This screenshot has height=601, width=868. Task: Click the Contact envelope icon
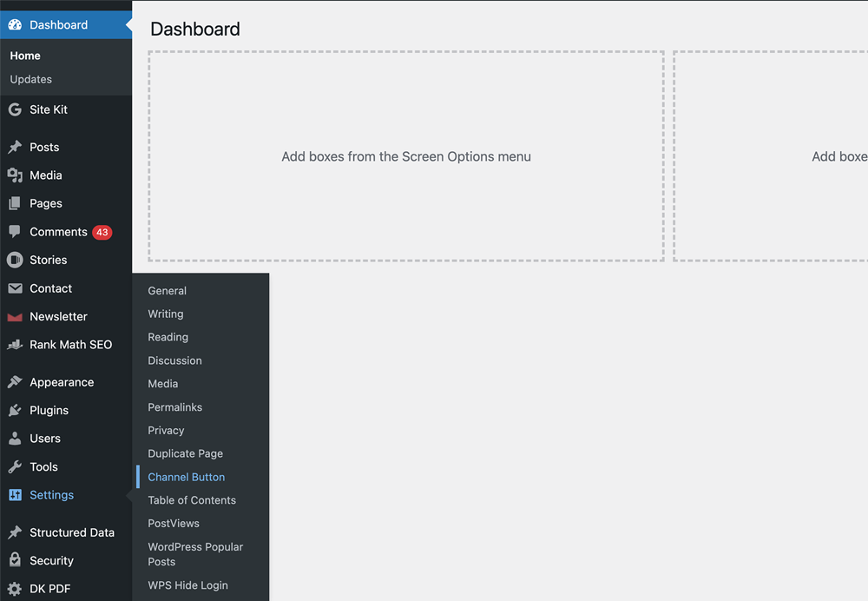(15, 288)
